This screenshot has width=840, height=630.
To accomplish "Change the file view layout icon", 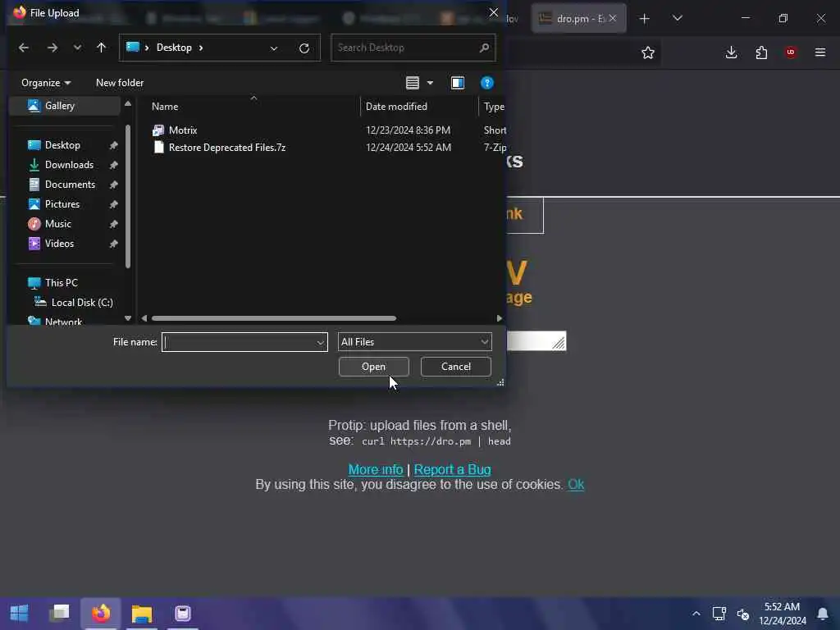I will (413, 83).
